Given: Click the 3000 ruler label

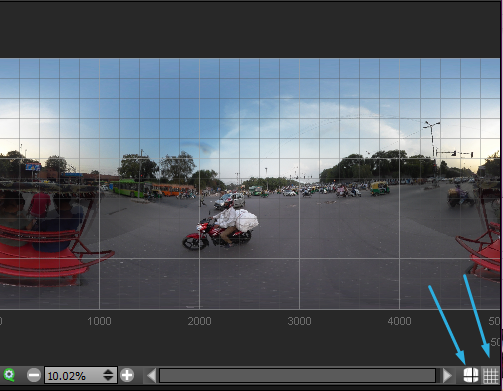Looking at the screenshot, I should pyautogui.click(x=299, y=321).
